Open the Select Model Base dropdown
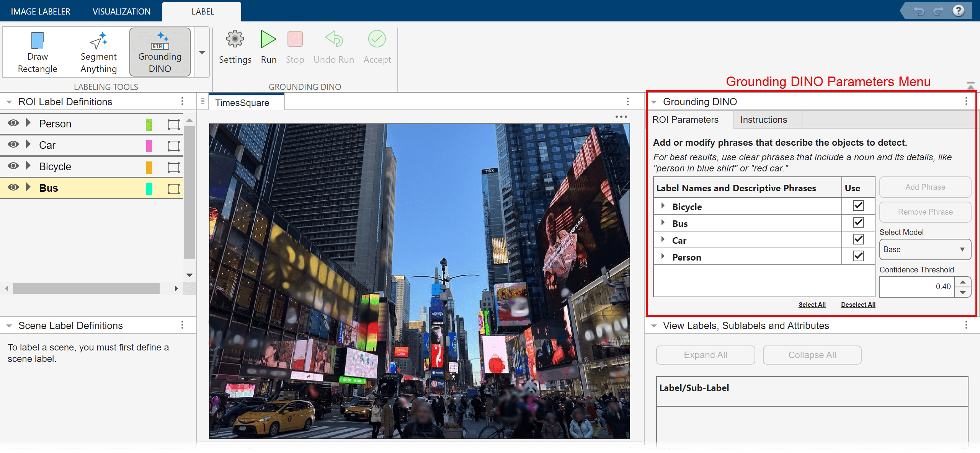The image size is (980, 453). coord(924,249)
